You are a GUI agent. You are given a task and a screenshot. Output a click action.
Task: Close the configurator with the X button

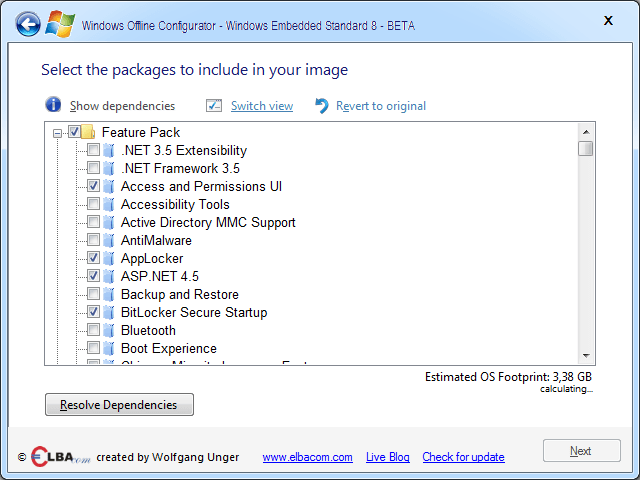[x=608, y=20]
